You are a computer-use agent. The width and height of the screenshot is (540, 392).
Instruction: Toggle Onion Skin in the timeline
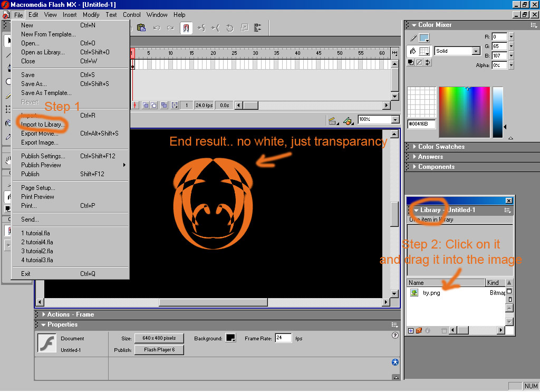point(146,106)
